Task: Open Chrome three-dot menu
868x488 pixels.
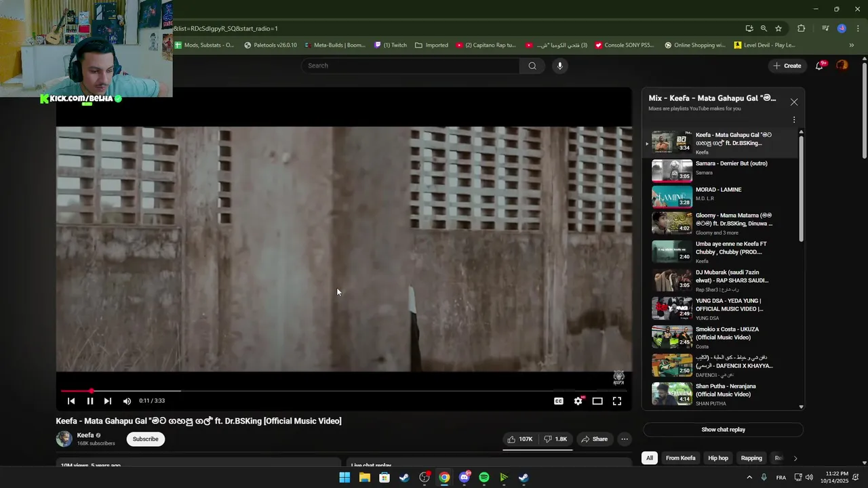Action: 858,28
